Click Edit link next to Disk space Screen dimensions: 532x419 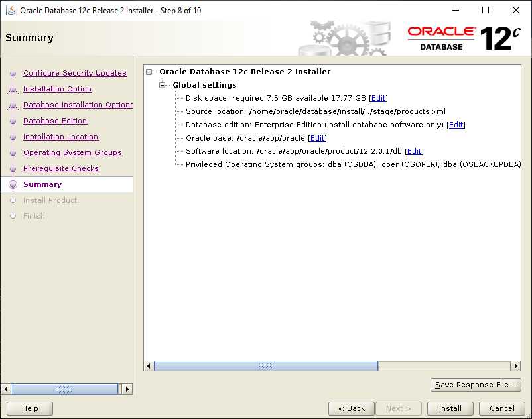378,98
